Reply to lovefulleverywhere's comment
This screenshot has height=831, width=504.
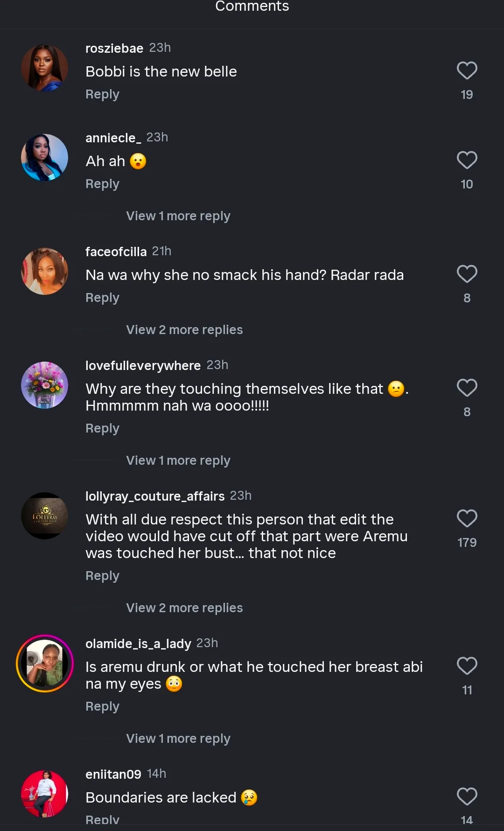(102, 428)
